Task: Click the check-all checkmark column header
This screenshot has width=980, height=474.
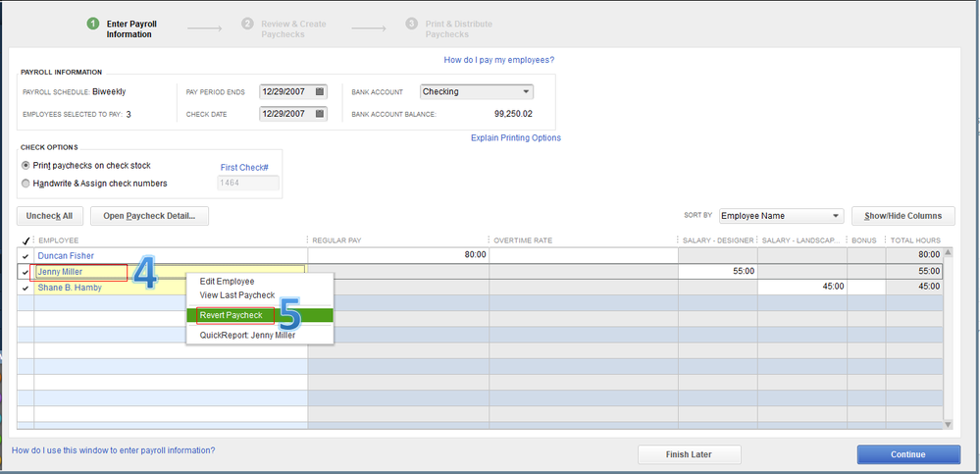Action: point(25,240)
